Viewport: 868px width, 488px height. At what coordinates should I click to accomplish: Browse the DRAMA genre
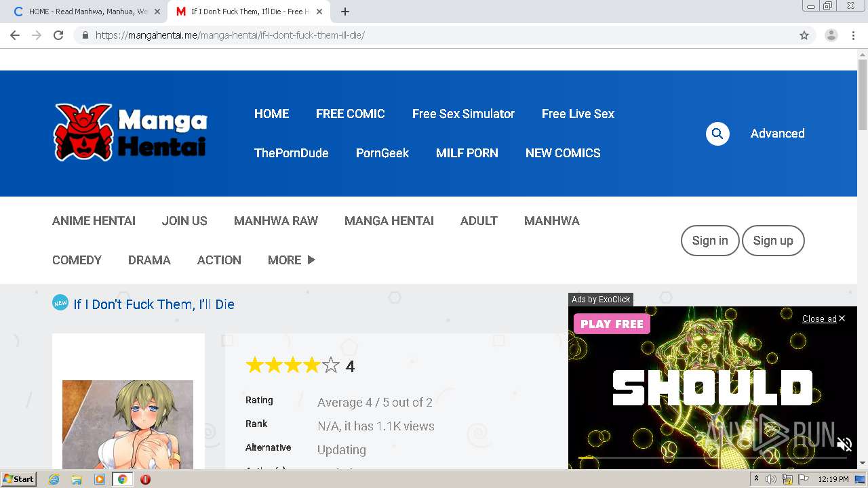coord(149,260)
